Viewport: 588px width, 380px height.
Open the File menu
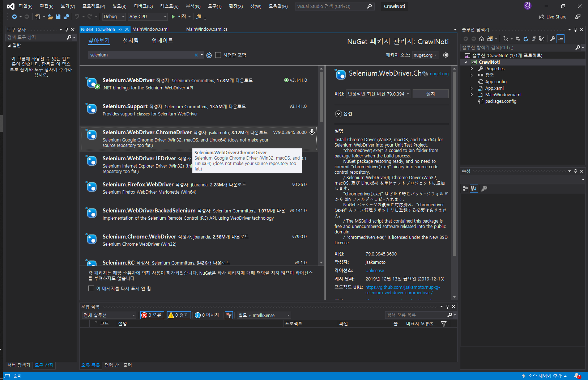pos(25,6)
